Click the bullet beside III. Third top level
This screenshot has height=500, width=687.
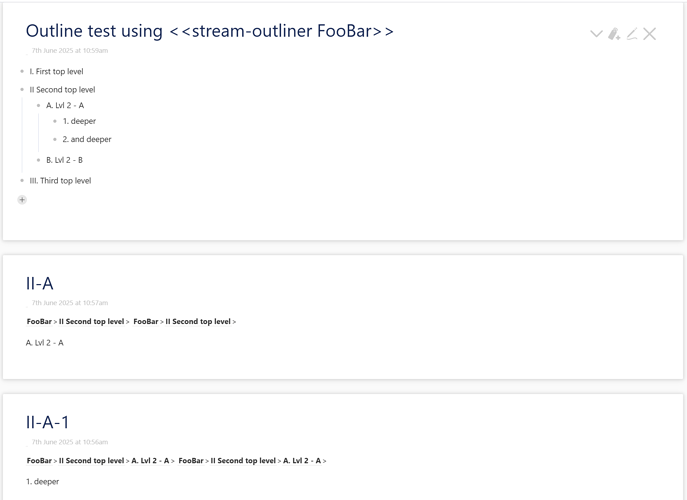22,181
